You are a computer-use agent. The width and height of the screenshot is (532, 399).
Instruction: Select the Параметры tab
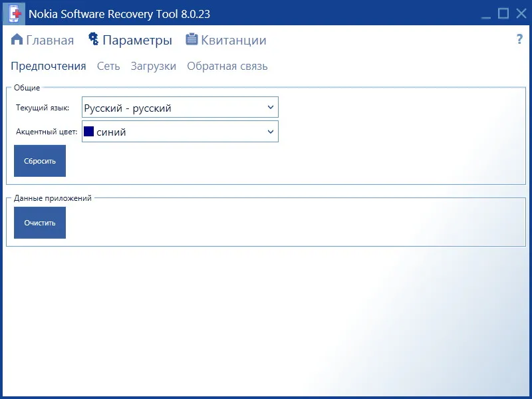click(137, 40)
